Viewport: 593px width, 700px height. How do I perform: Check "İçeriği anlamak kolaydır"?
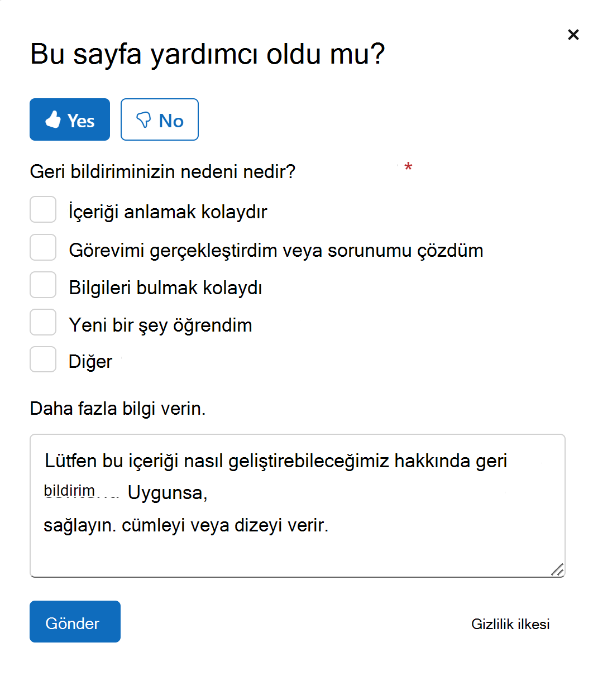[x=43, y=210]
